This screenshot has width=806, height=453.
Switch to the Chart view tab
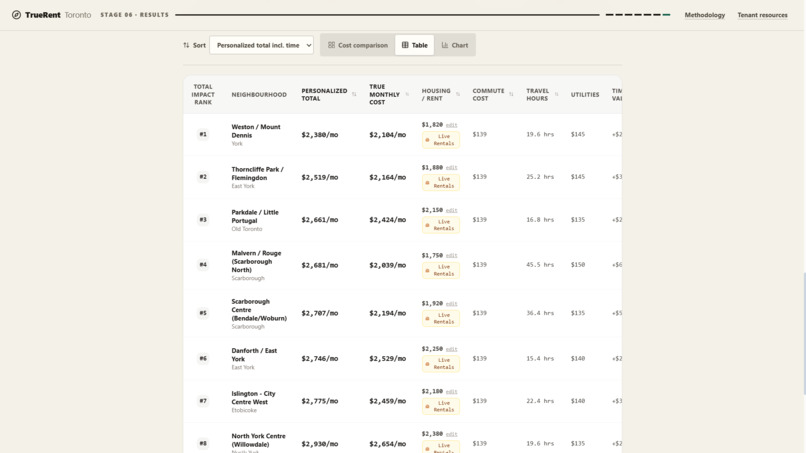454,45
